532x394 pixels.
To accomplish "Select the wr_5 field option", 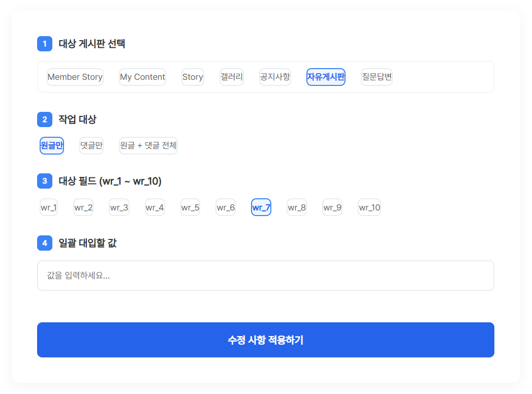I will click(x=191, y=207).
